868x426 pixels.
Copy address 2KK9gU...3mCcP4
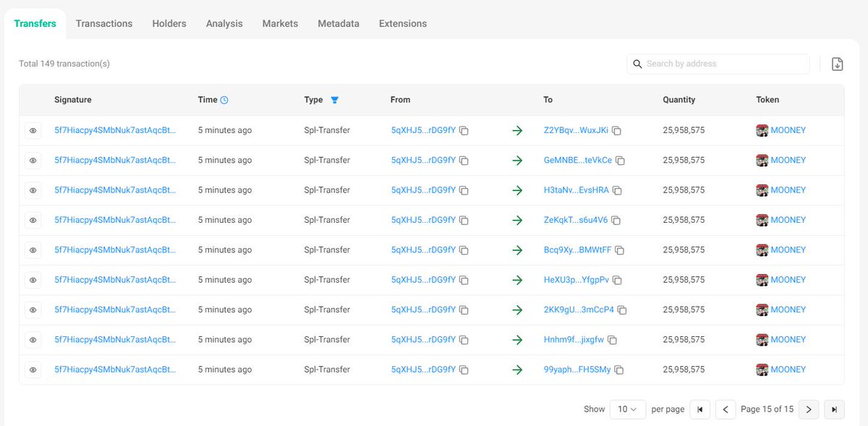(622, 310)
